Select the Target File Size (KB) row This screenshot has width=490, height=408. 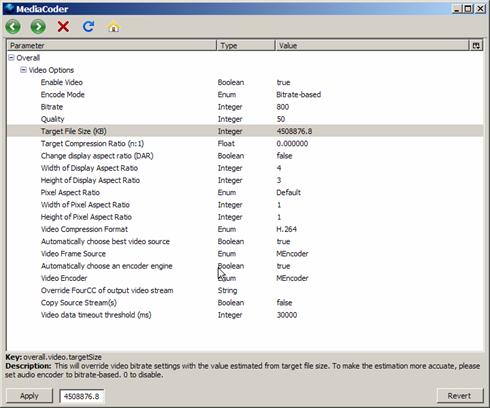pyautogui.click(x=245, y=131)
